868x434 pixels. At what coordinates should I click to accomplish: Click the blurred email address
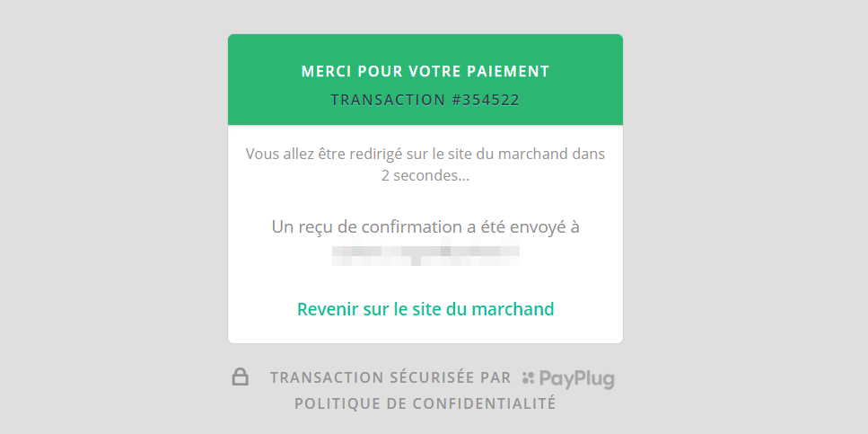click(x=425, y=254)
